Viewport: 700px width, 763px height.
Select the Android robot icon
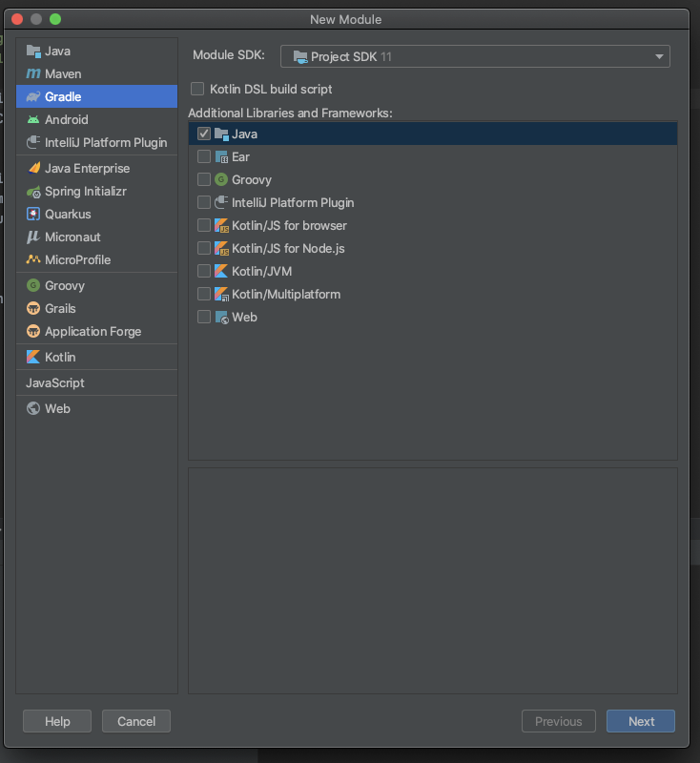[33, 119]
